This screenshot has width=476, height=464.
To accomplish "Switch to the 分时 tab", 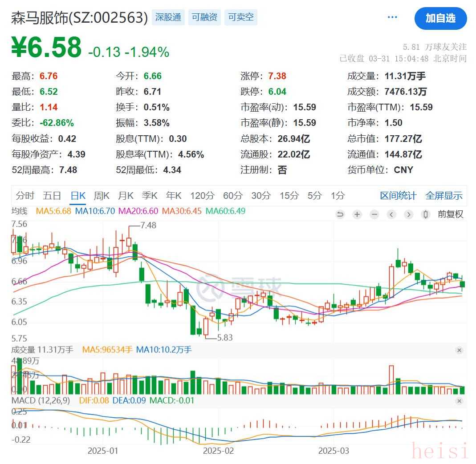I will (25, 196).
